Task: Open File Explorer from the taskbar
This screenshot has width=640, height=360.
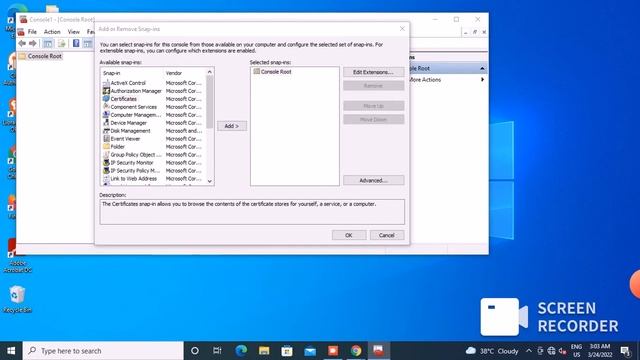Action: click(x=264, y=351)
